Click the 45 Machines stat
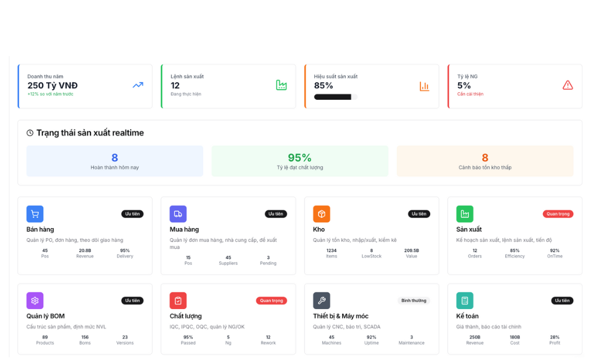 pyautogui.click(x=332, y=340)
